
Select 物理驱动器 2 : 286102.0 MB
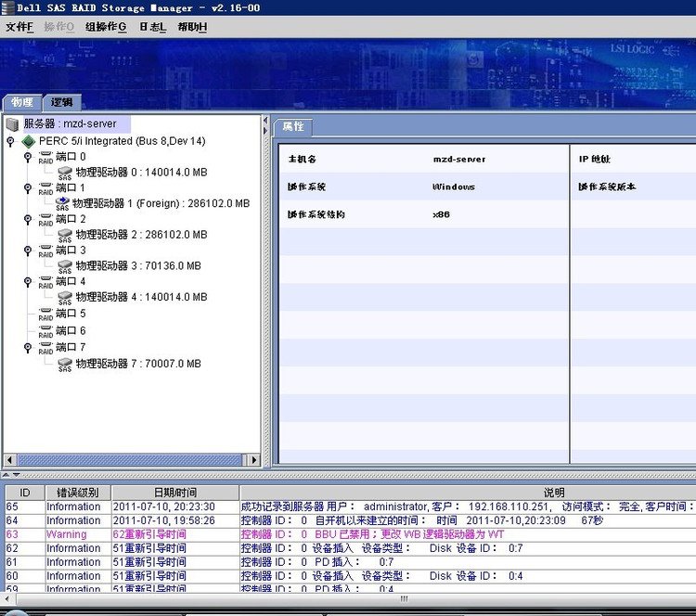[x=141, y=235]
